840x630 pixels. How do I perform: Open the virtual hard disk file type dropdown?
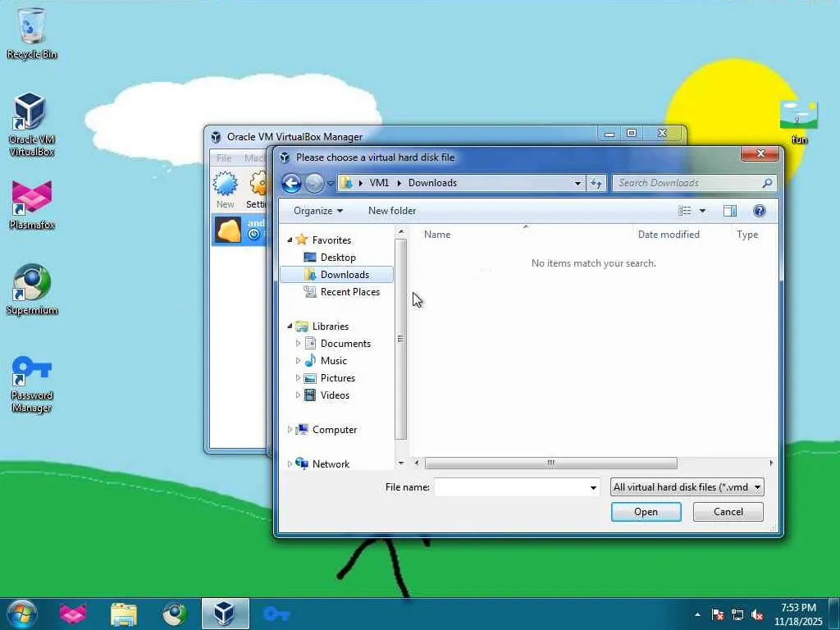click(687, 487)
